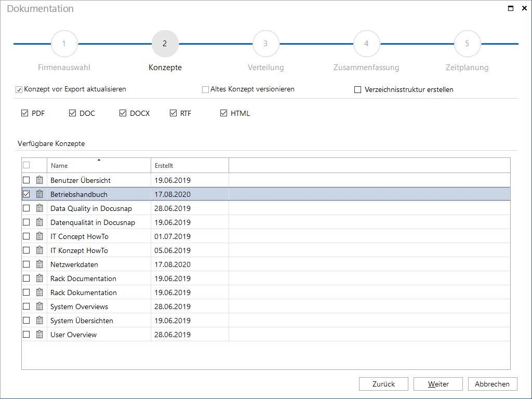532x399 pixels.
Task: Click the clipboard icon for Benutzer Übersicht
Action: click(39, 180)
